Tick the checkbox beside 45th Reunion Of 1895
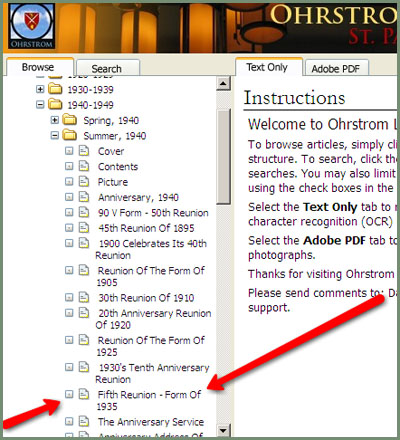400x440 pixels. (x=69, y=228)
